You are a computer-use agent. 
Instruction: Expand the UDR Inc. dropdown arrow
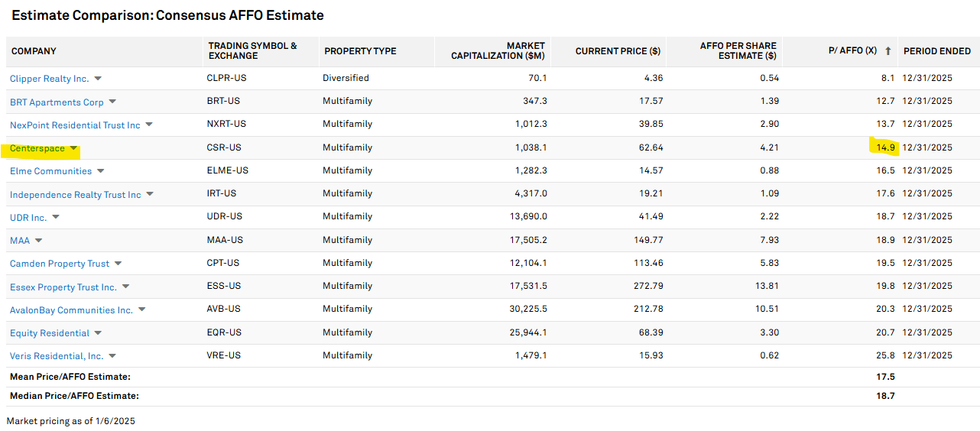(56, 218)
